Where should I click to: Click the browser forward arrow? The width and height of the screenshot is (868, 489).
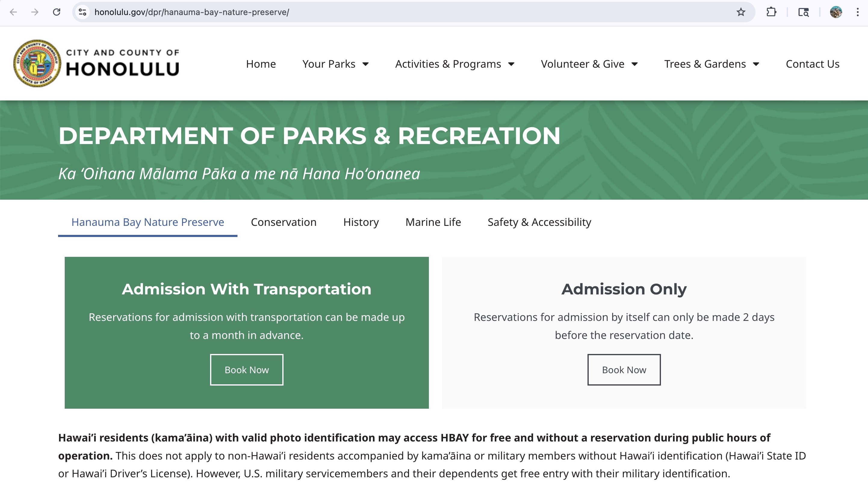[x=35, y=12]
